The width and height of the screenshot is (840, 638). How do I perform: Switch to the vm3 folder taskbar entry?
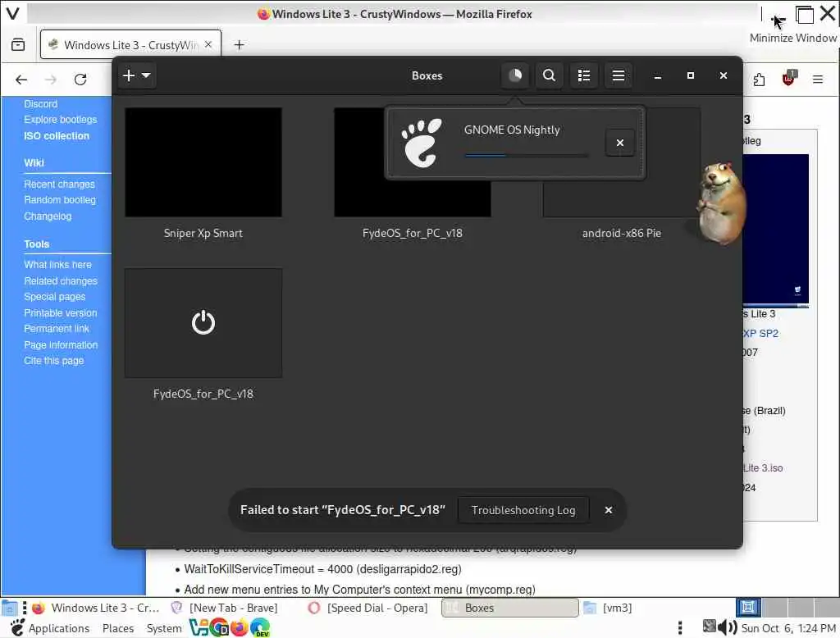coord(608,608)
